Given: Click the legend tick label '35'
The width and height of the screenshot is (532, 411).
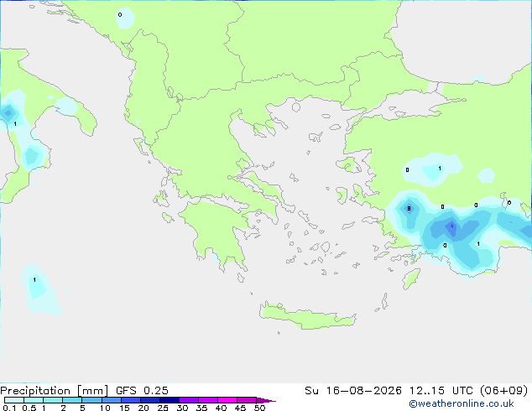Looking at the screenshot, I should [201, 408].
